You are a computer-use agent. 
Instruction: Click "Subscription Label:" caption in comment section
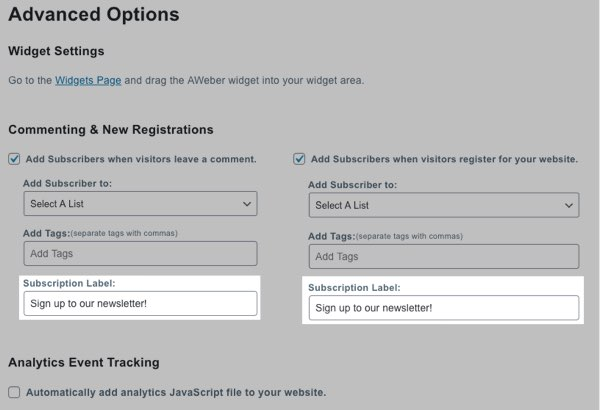click(70, 282)
